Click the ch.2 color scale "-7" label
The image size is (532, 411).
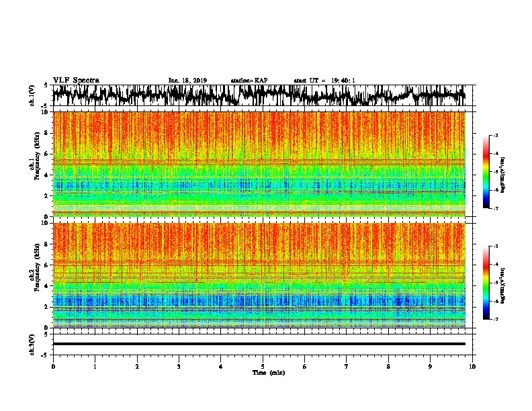[x=495, y=319]
